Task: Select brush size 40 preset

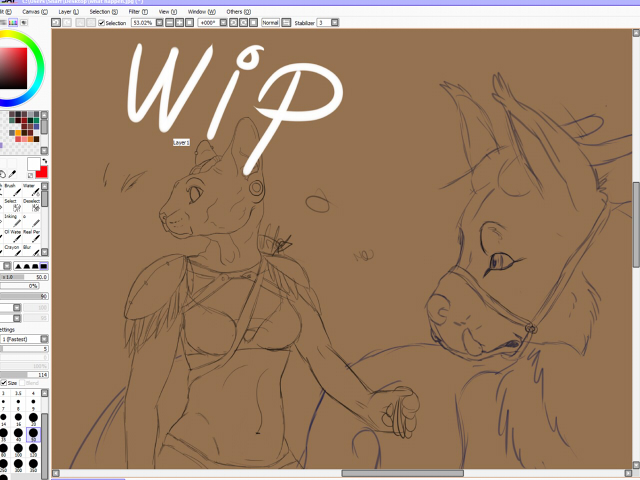Action: (x=18, y=435)
